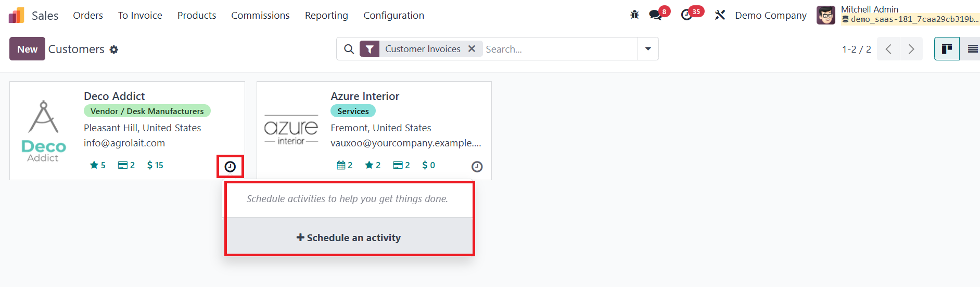The width and height of the screenshot is (980, 287).
Task: Click into the Search input field
Action: pos(559,49)
